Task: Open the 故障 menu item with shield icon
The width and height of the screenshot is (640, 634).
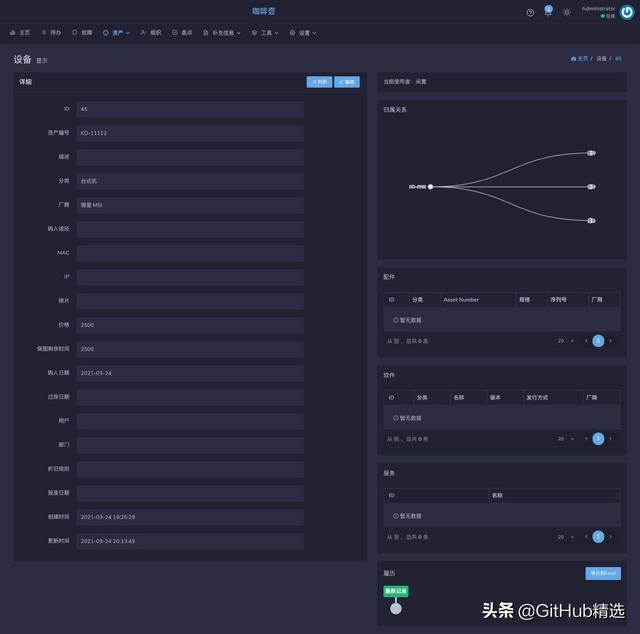Action: (x=82, y=33)
